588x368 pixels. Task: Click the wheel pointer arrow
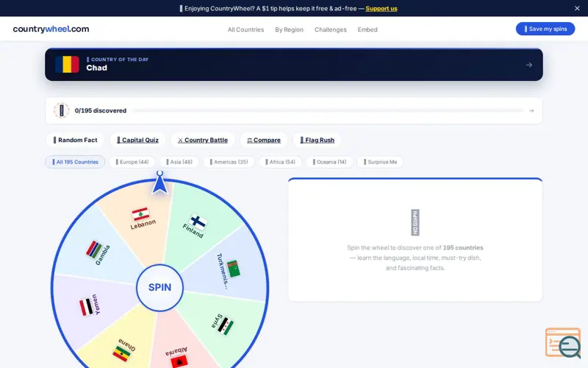[159, 183]
